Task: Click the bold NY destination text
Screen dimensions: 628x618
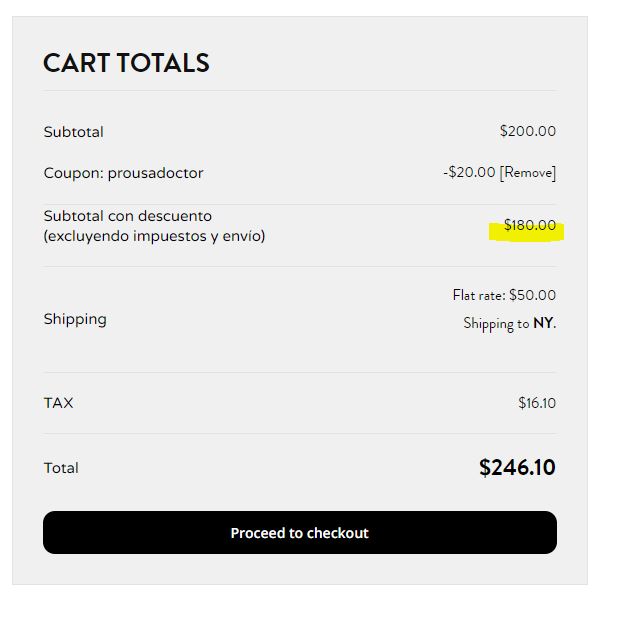Action: tap(543, 323)
